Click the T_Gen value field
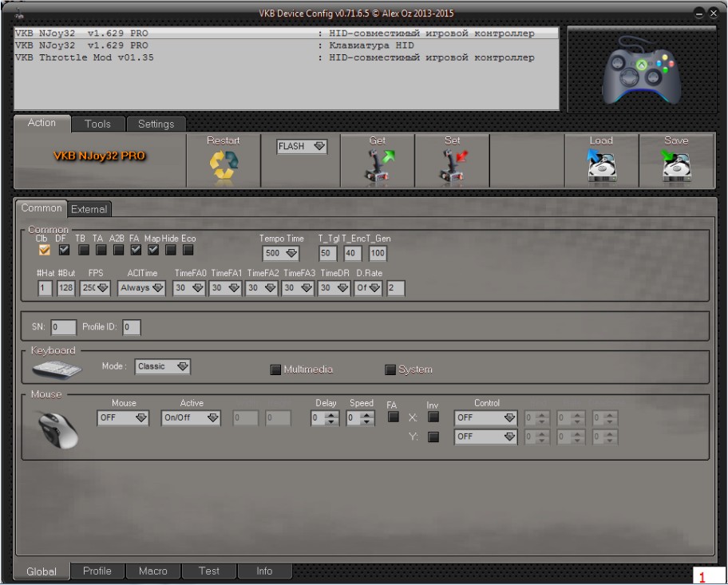This screenshot has height=585, width=728. point(378,253)
